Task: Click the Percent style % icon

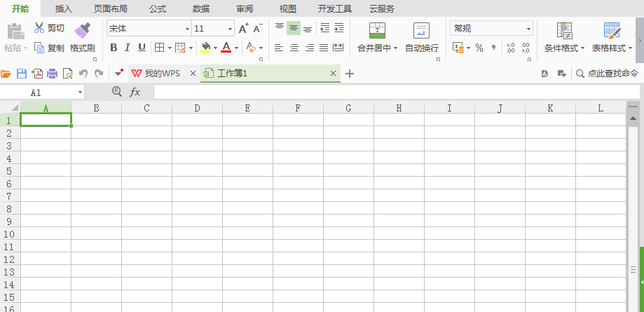Action: point(479,48)
